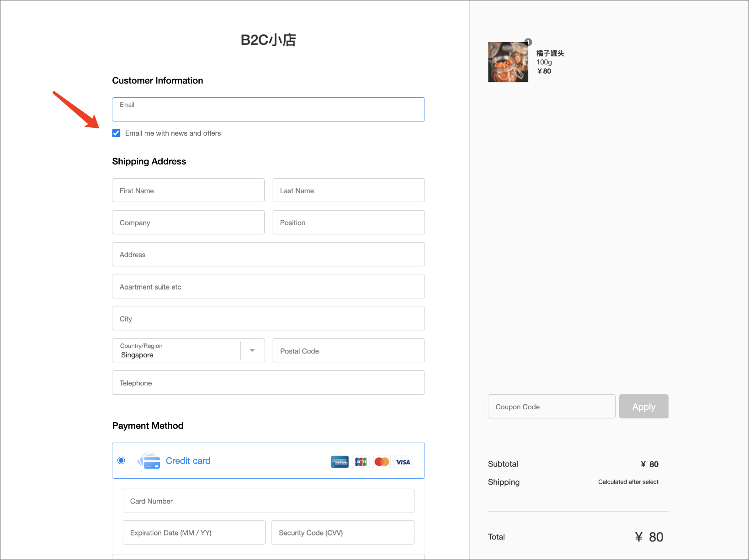
Task: Focus the Email input field
Action: [x=268, y=110]
